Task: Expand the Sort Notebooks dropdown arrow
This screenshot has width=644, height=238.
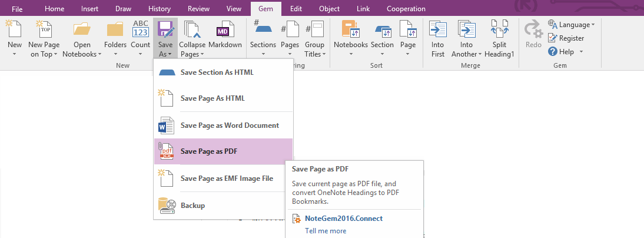Action: (351, 54)
